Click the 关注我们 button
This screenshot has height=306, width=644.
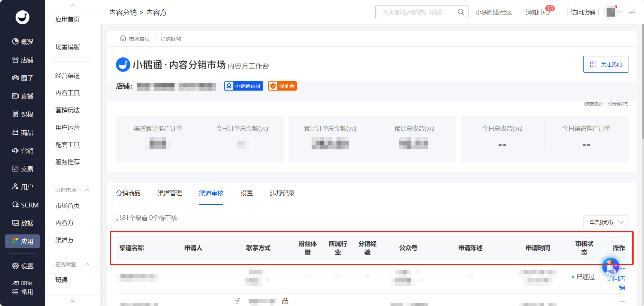coord(606,64)
